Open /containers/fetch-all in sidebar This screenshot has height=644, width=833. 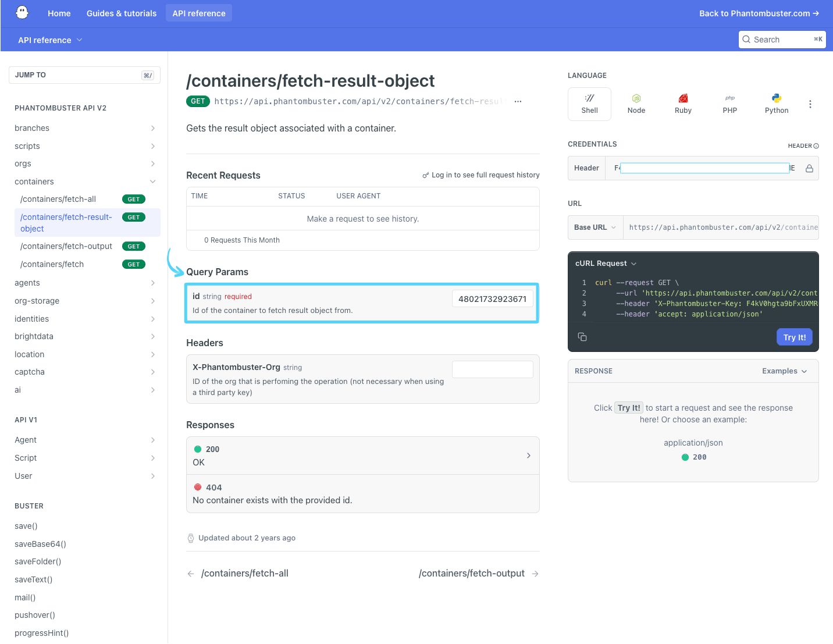(x=58, y=199)
